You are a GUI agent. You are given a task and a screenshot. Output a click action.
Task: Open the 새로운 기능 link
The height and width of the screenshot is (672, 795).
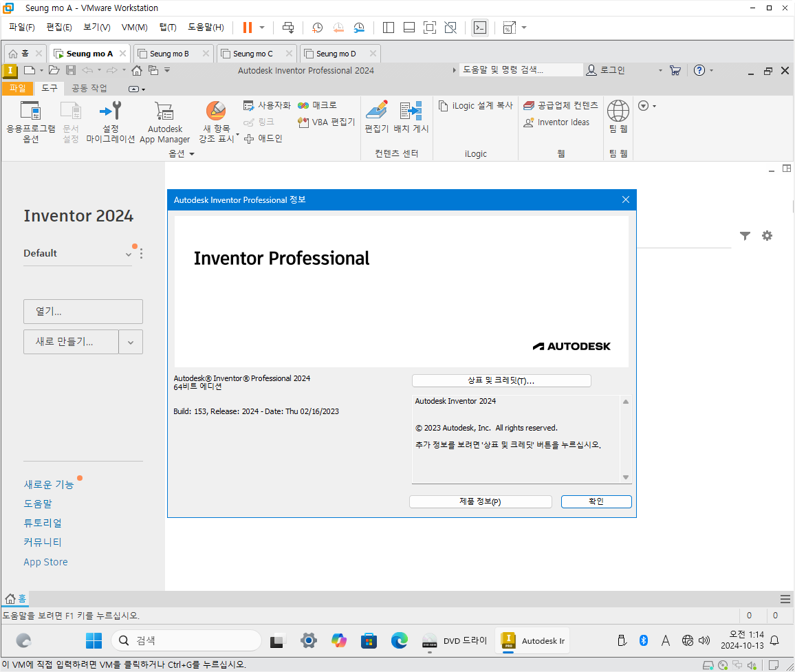(x=49, y=484)
